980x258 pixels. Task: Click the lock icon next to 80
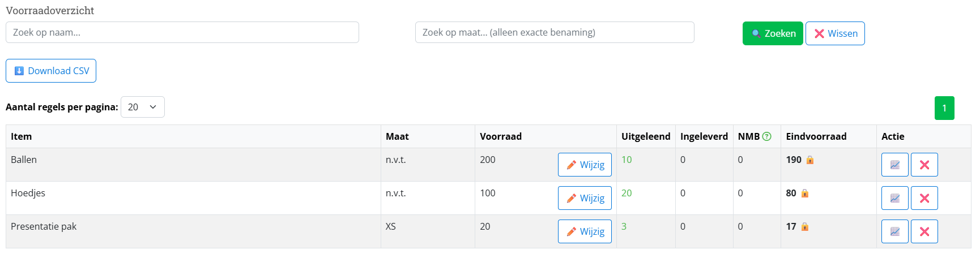point(805,193)
